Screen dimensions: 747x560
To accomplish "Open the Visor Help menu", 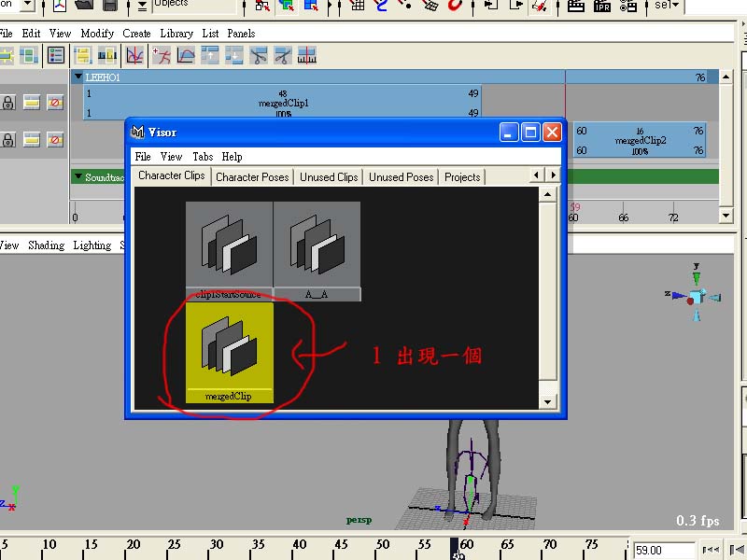I will (232, 157).
